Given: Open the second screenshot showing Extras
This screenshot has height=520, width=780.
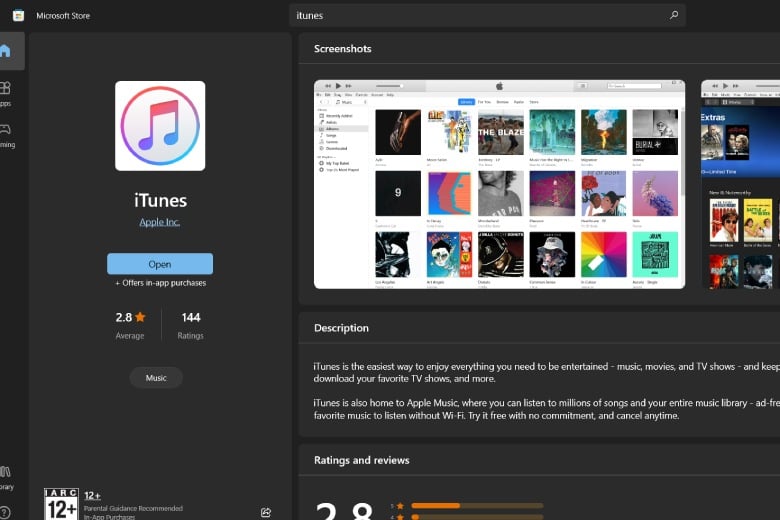Looking at the screenshot, I should tap(740, 184).
